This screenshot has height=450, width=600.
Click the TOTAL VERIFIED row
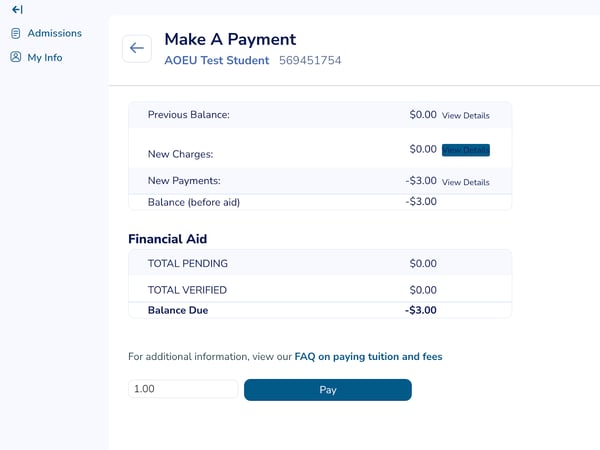[320, 290]
